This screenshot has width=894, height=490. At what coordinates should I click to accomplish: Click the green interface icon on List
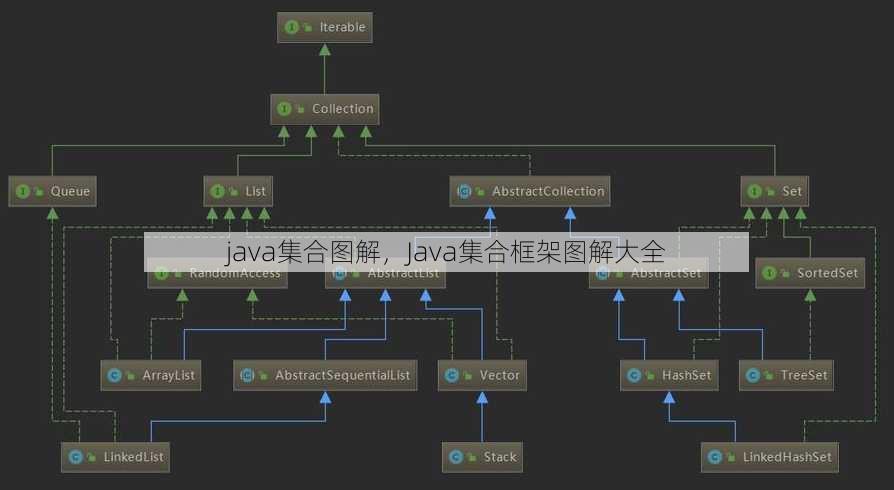(217, 191)
